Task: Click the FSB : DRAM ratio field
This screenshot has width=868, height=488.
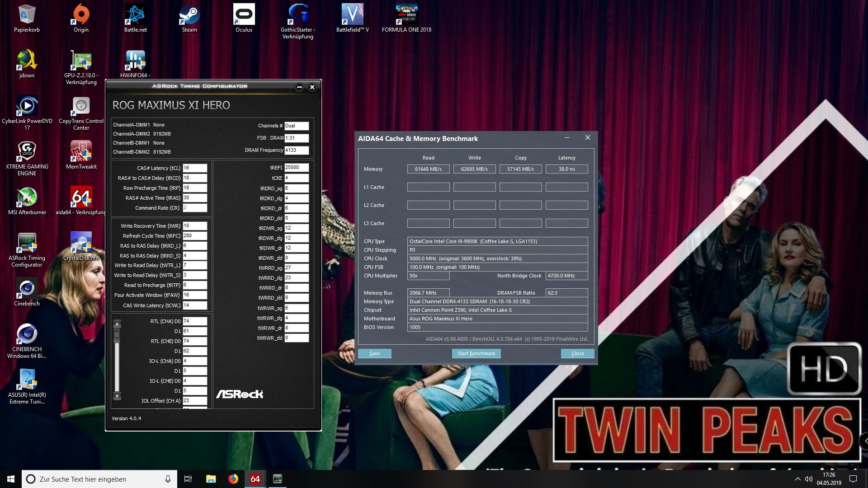Action: coord(297,138)
